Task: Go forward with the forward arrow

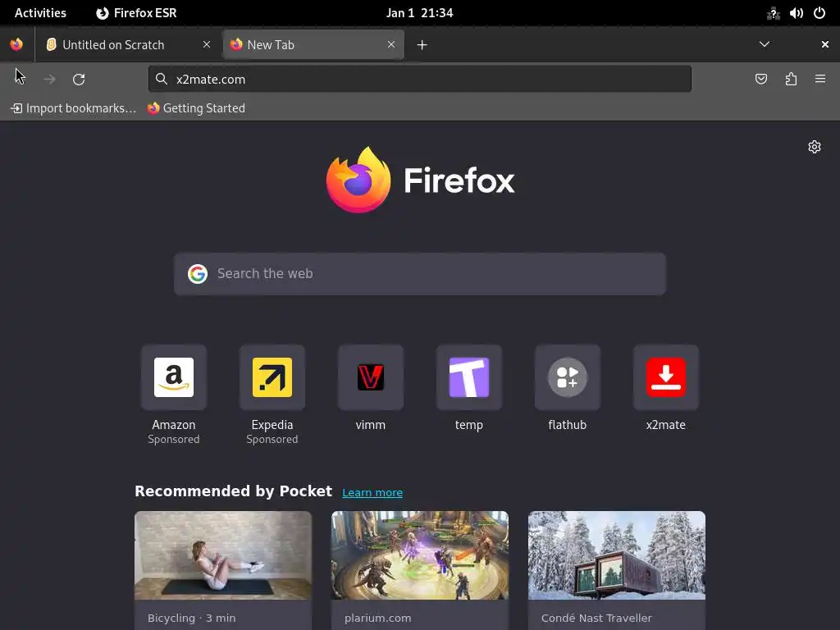Action: click(49, 80)
